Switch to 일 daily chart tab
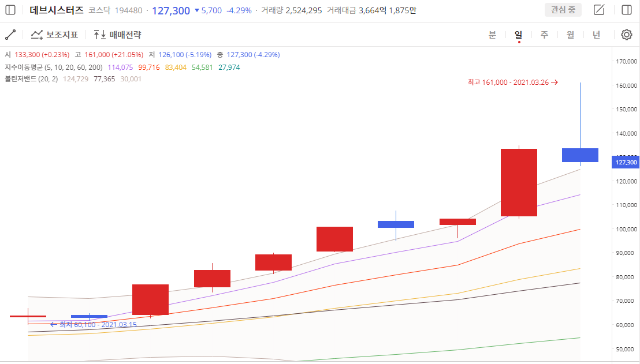The height and width of the screenshot is (364, 640). tap(518, 35)
